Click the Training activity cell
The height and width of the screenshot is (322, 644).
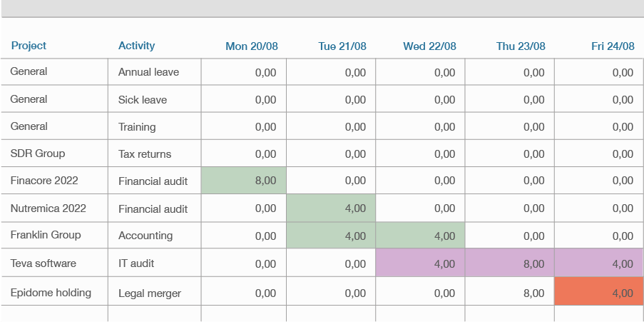point(155,126)
